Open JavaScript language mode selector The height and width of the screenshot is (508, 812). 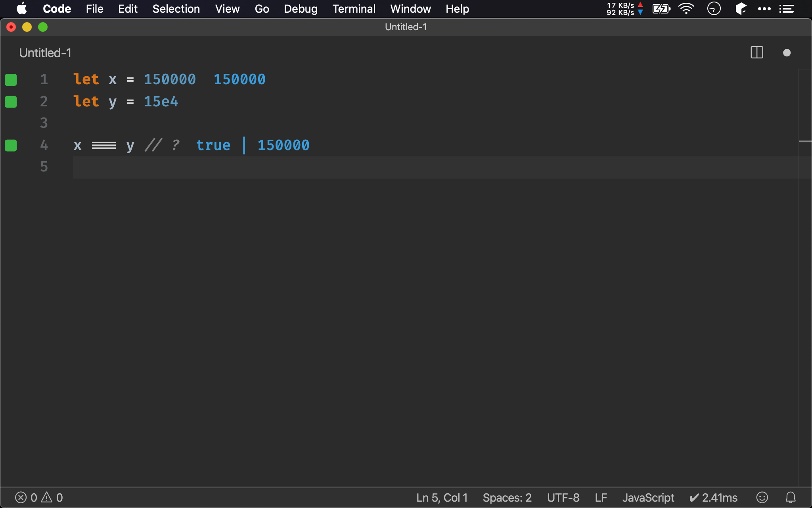(648, 497)
